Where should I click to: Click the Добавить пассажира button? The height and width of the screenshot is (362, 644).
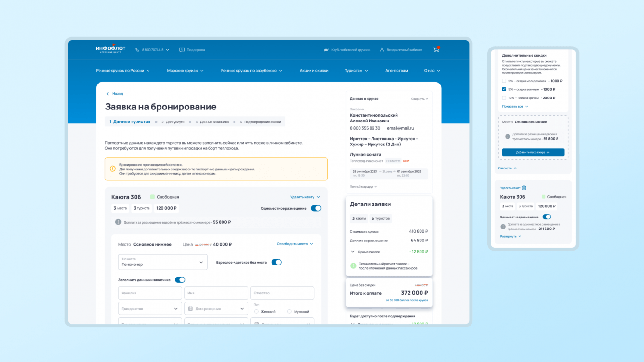click(x=533, y=152)
